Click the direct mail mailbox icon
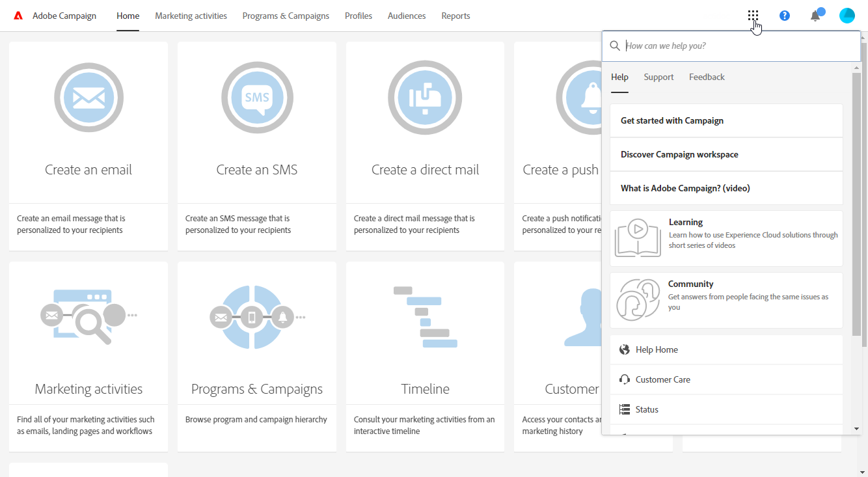The height and width of the screenshot is (477, 868). [425, 98]
